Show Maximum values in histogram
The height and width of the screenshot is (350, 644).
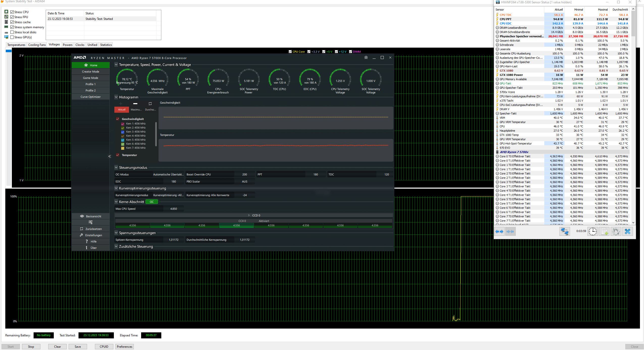click(136, 109)
